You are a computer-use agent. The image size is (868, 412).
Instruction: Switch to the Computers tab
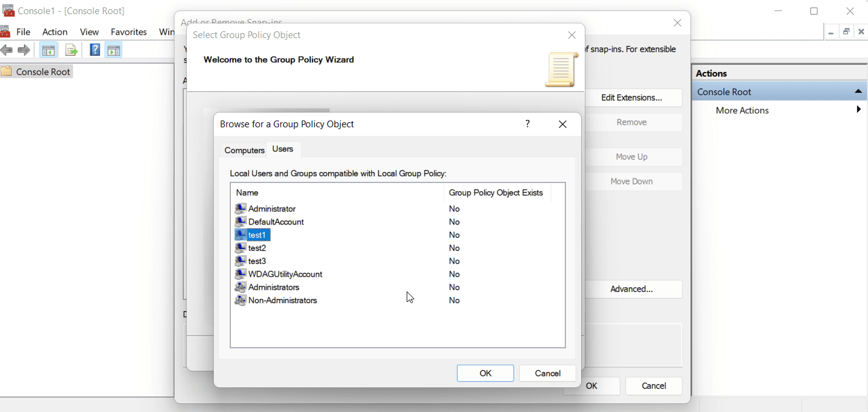click(x=244, y=150)
